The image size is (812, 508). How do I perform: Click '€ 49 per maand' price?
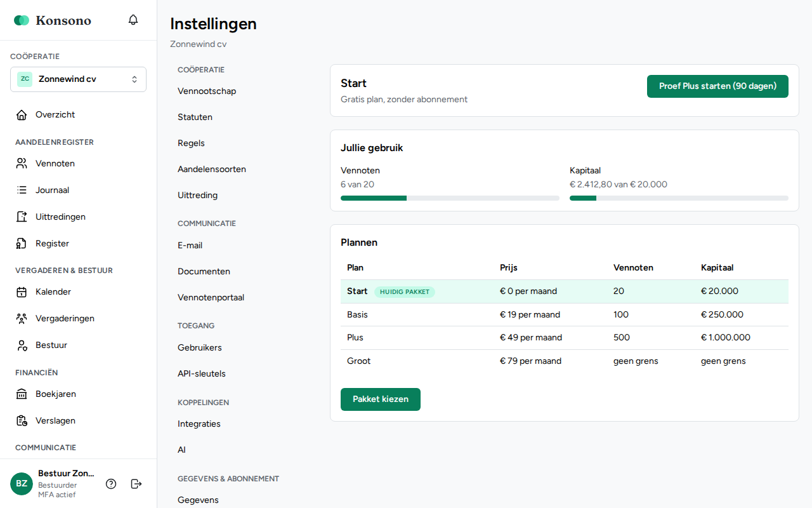click(x=531, y=338)
